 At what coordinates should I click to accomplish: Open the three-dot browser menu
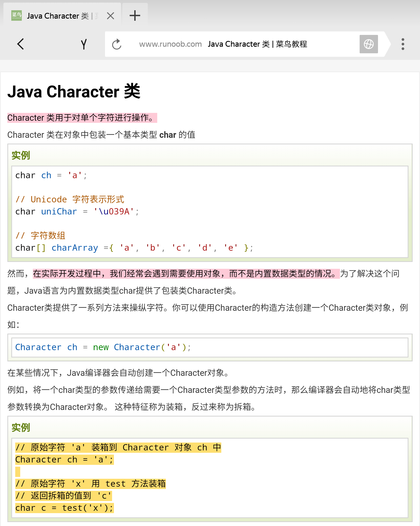403,44
